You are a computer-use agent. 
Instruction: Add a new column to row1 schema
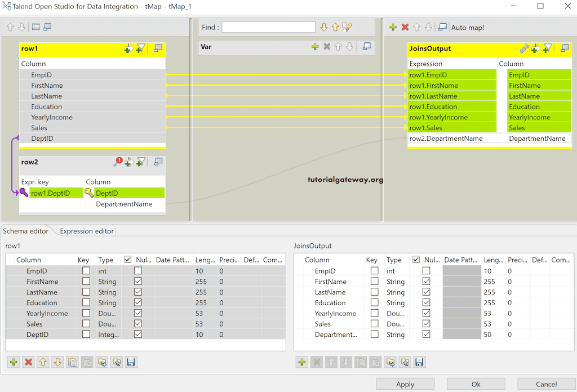(x=12, y=362)
